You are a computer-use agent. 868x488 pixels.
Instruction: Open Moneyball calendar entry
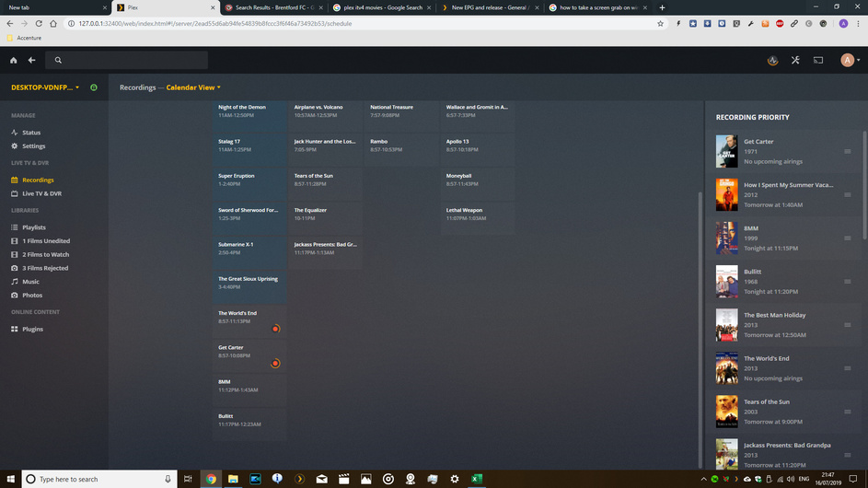[478, 184]
